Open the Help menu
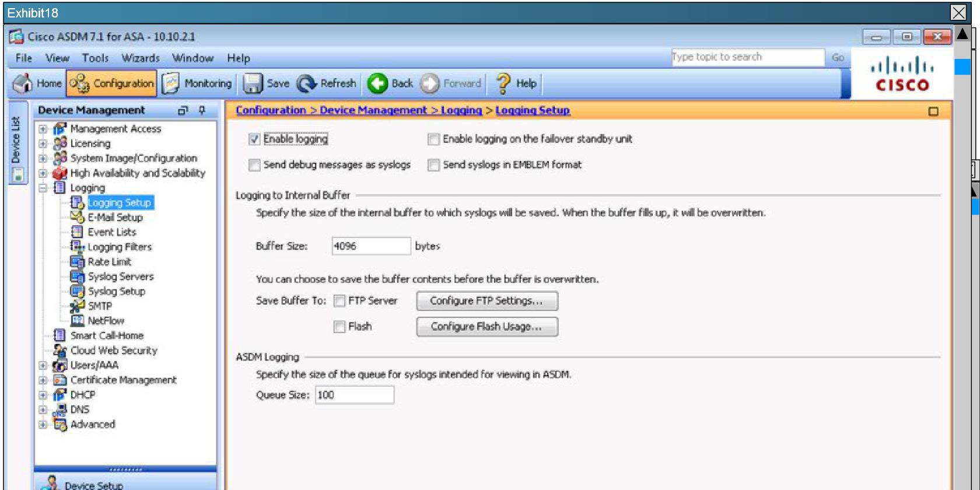 239,58
